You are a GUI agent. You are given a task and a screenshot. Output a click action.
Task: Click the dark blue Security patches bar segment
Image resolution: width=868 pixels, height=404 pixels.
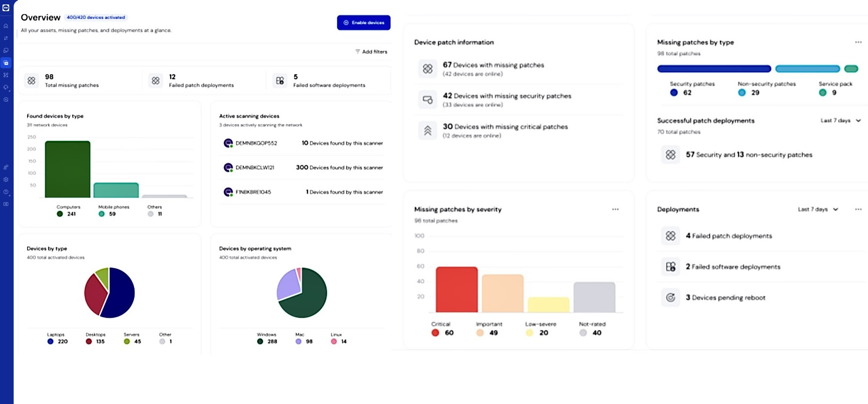(x=714, y=69)
